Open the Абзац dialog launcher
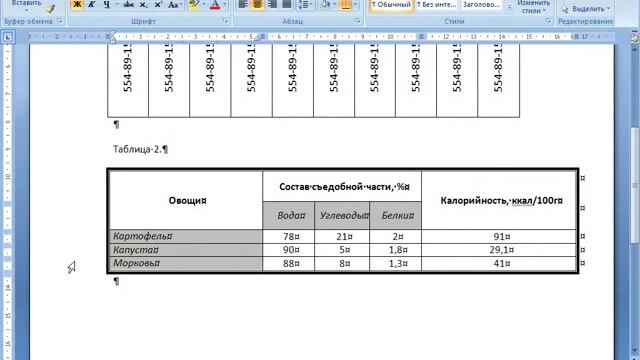 coord(358,21)
